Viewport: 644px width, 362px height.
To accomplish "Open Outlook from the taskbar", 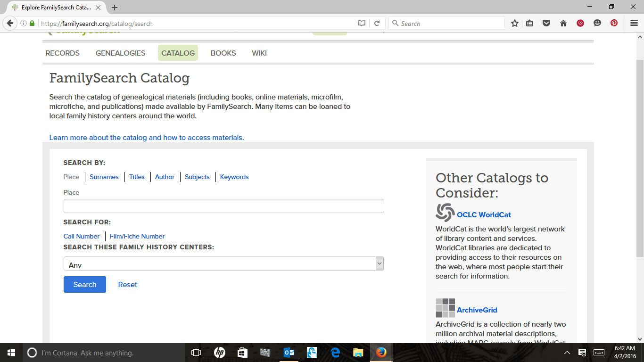I will (x=289, y=353).
